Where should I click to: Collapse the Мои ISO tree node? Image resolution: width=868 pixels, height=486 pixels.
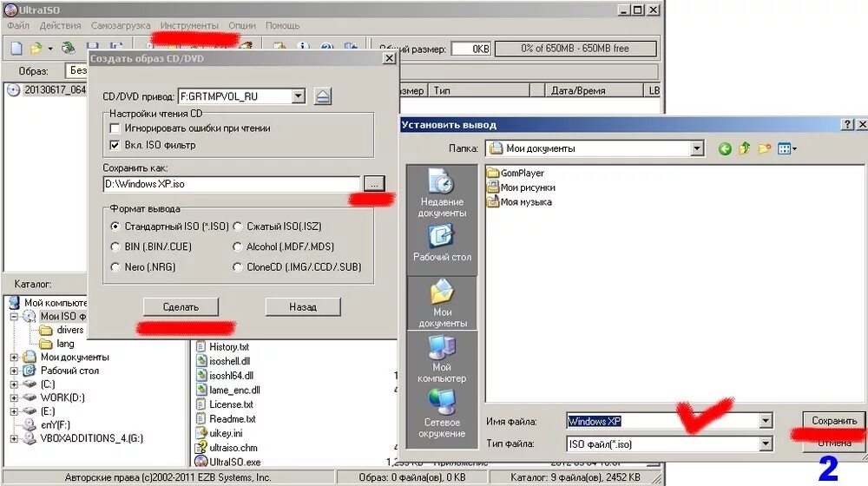click(x=14, y=317)
